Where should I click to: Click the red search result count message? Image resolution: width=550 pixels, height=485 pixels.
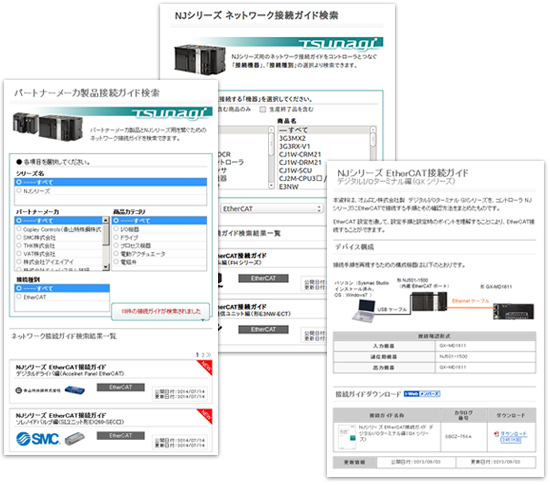pos(161,311)
